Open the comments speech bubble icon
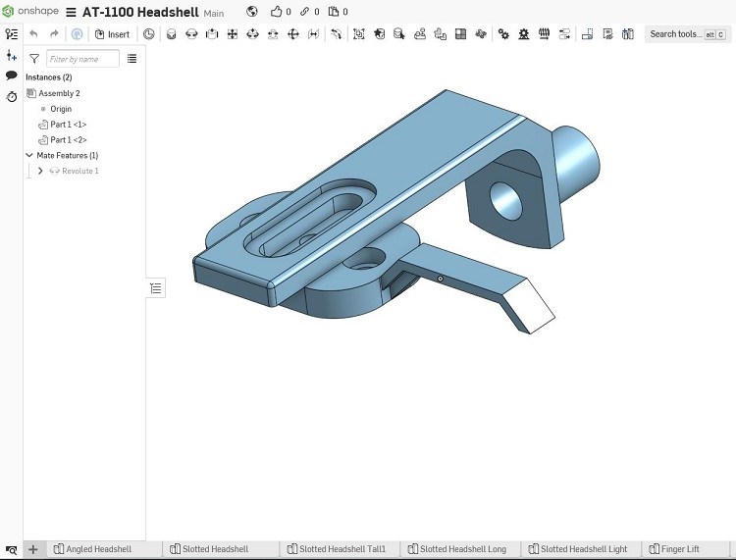The width and height of the screenshot is (736, 560). 11,76
